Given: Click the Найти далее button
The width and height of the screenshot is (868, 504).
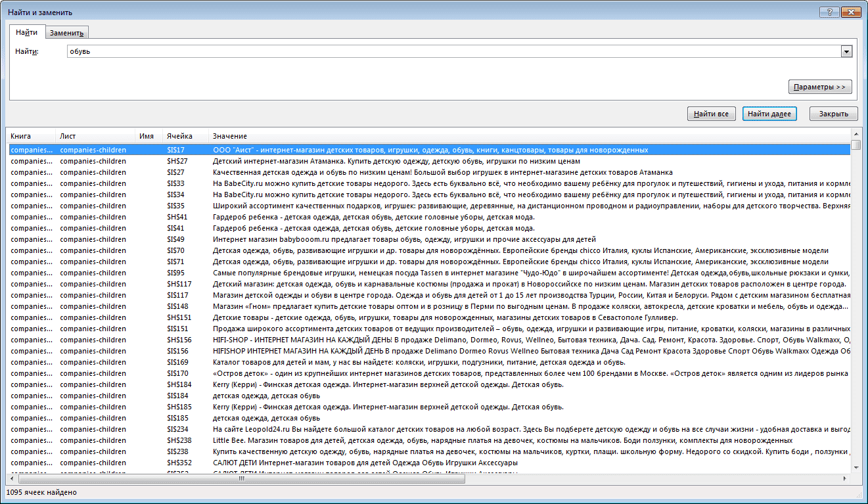Looking at the screenshot, I should click(x=769, y=114).
